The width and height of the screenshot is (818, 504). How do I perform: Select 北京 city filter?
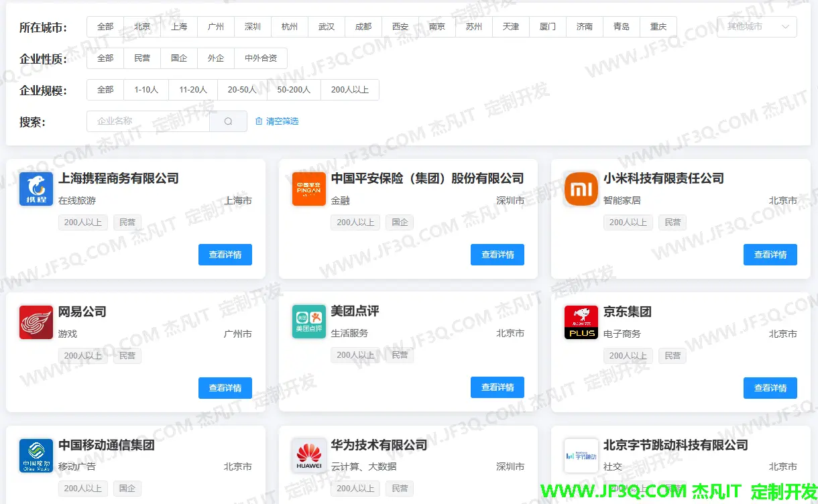coord(142,27)
